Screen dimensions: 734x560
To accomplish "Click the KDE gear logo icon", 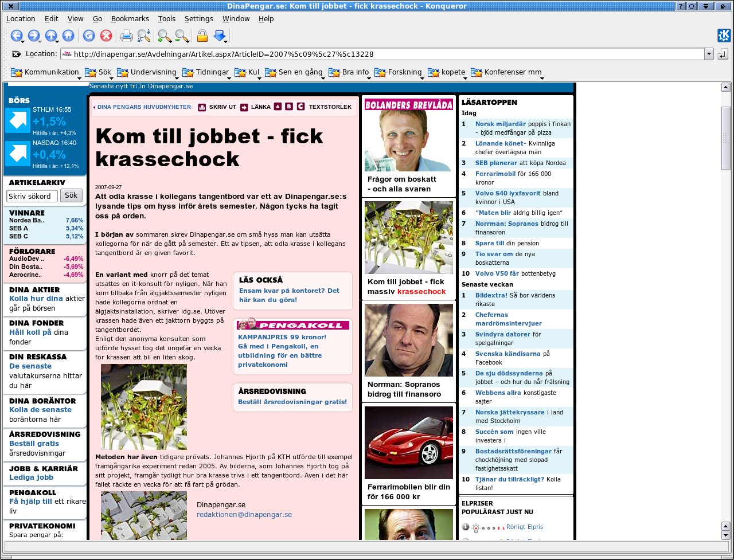I will tap(724, 36).
